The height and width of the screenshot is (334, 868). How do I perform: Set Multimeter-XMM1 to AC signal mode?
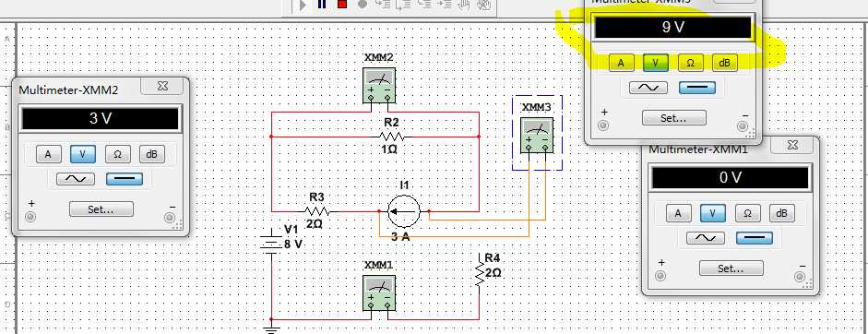[706, 238]
